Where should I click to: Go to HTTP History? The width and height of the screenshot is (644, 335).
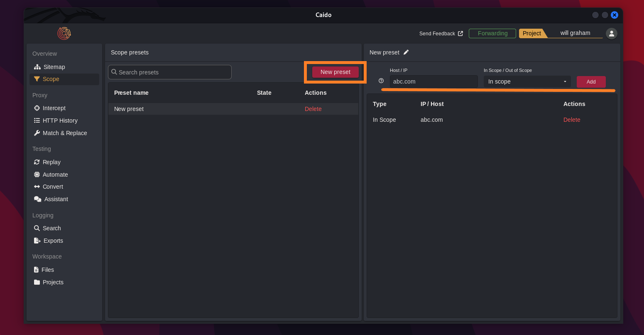(x=64, y=121)
